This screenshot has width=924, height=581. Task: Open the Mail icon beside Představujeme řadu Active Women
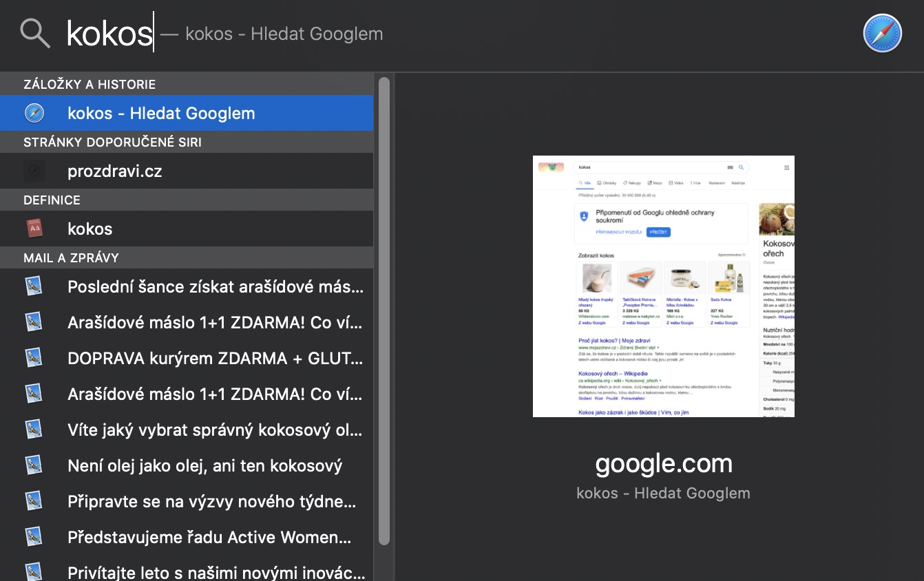34,537
